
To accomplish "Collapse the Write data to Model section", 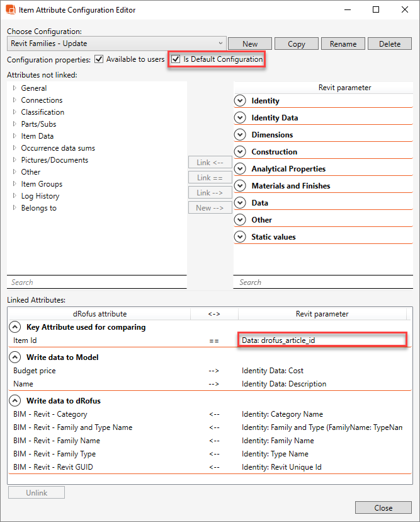I will [14, 357].
